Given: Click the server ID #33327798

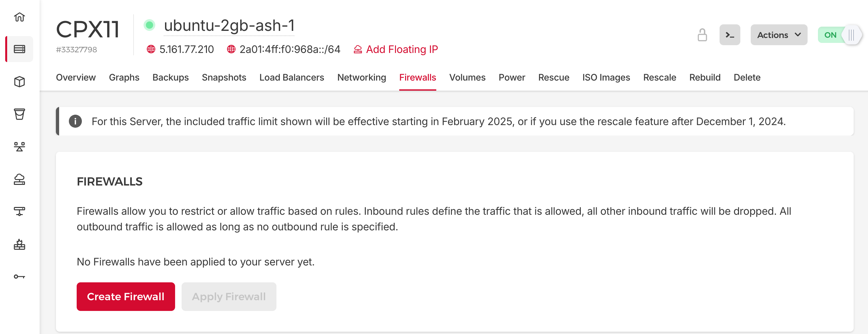Looking at the screenshot, I should [76, 49].
